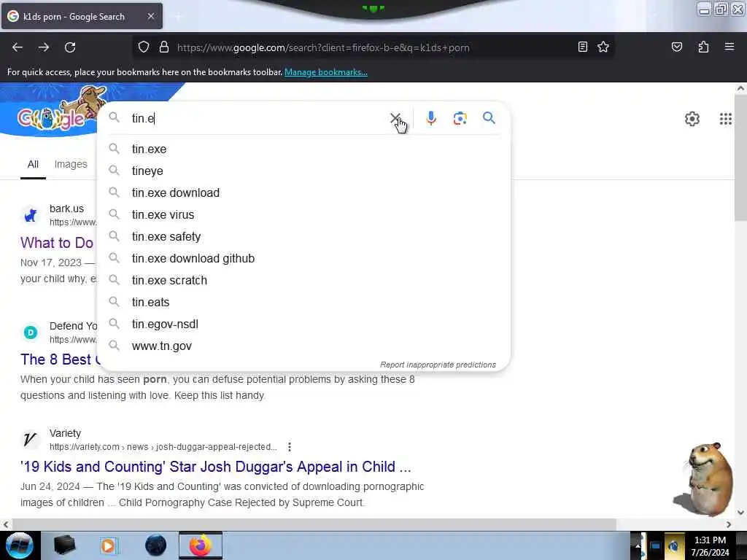The width and height of the screenshot is (747, 560).
Task: Open Firefox extensions puzzle icon
Action: (x=703, y=47)
